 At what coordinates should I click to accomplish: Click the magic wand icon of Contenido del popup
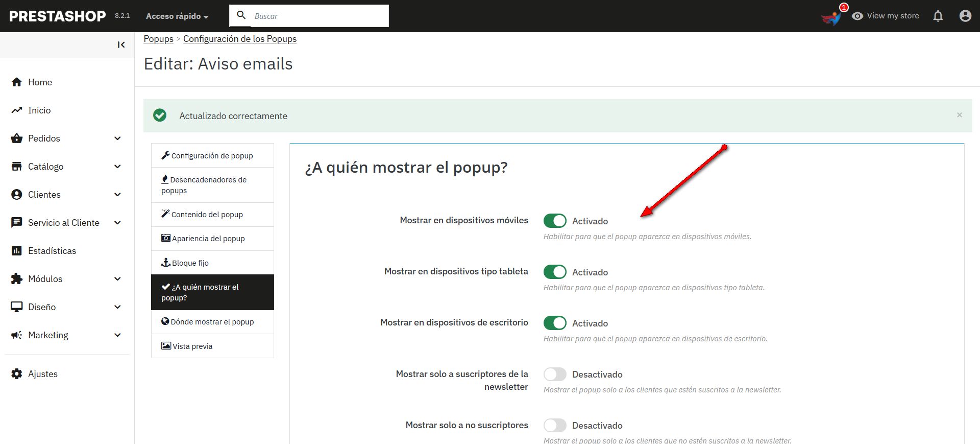[x=165, y=214]
